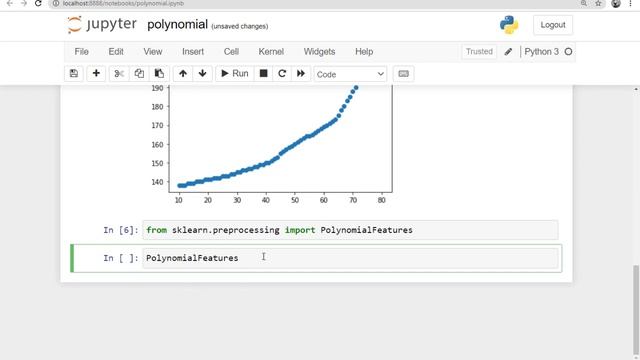The image size is (640, 360).
Task: Insert a cell below with plus icon
Action: coord(96,73)
